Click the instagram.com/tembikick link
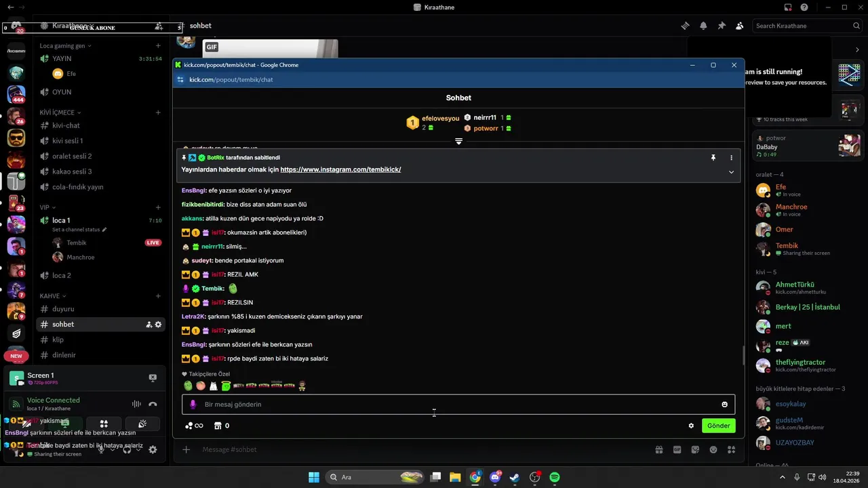 (x=340, y=169)
